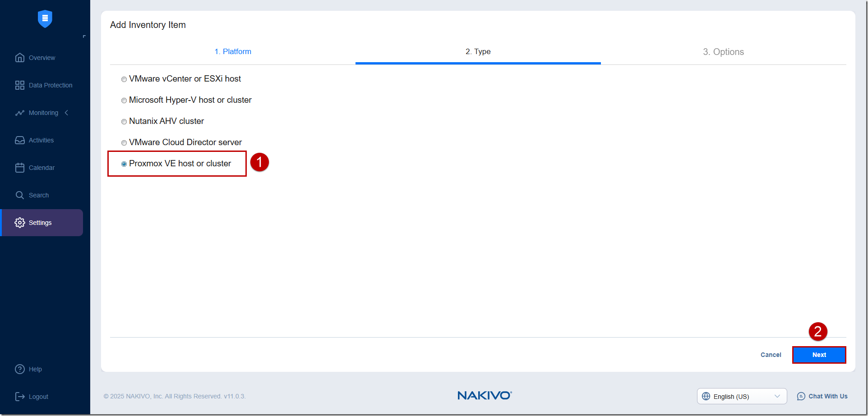
Task: Click the 2. Type step tab
Action: tap(478, 51)
